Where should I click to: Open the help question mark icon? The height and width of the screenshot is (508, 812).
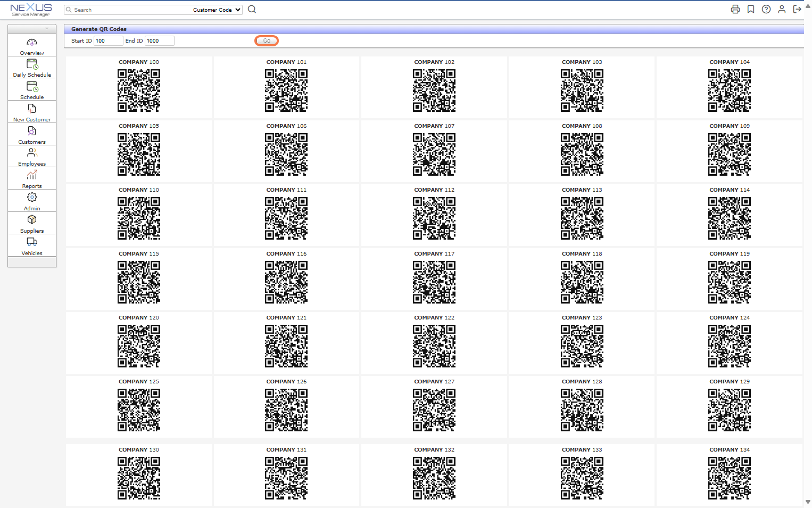(766, 9)
